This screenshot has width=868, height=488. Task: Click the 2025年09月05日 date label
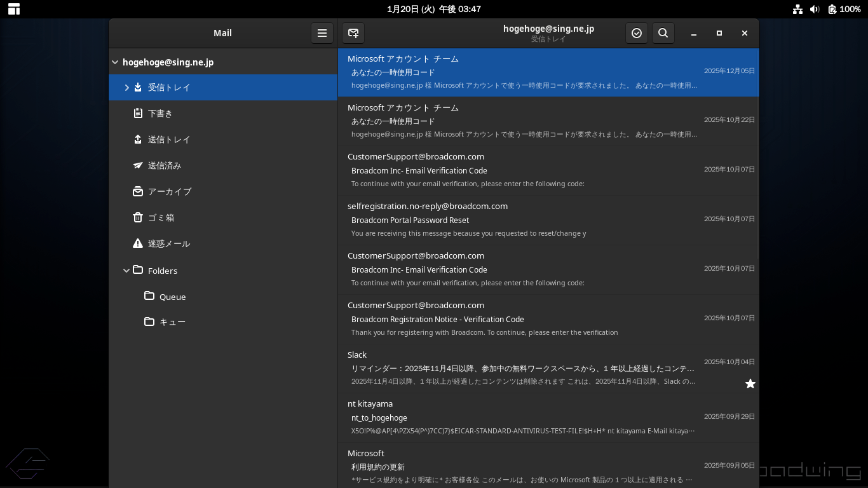[729, 465]
